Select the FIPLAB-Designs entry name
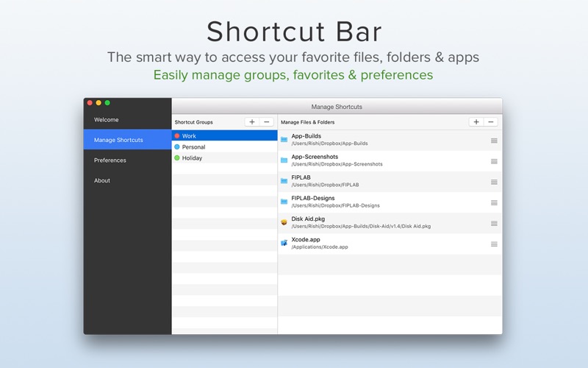 [x=313, y=198]
